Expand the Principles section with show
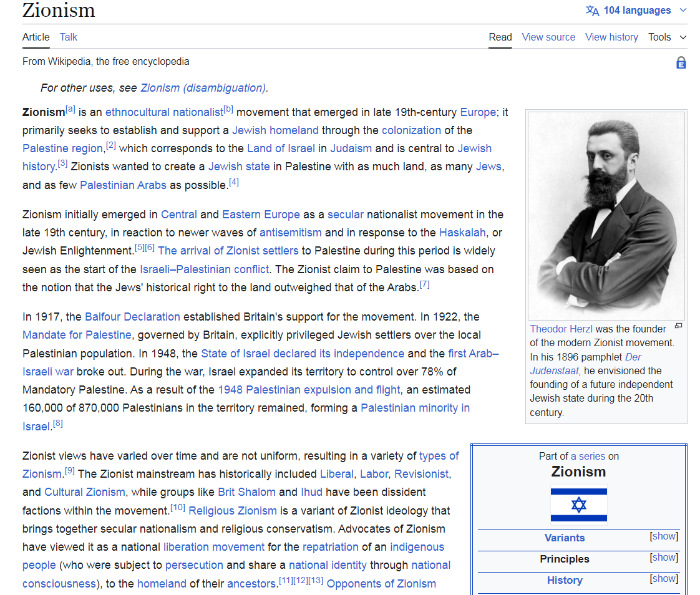This screenshot has height=595, width=700. [664, 558]
